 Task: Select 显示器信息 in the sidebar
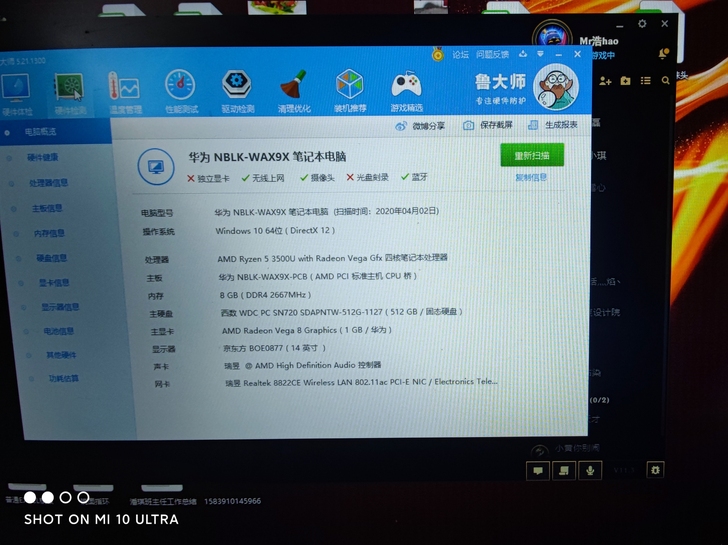60,307
